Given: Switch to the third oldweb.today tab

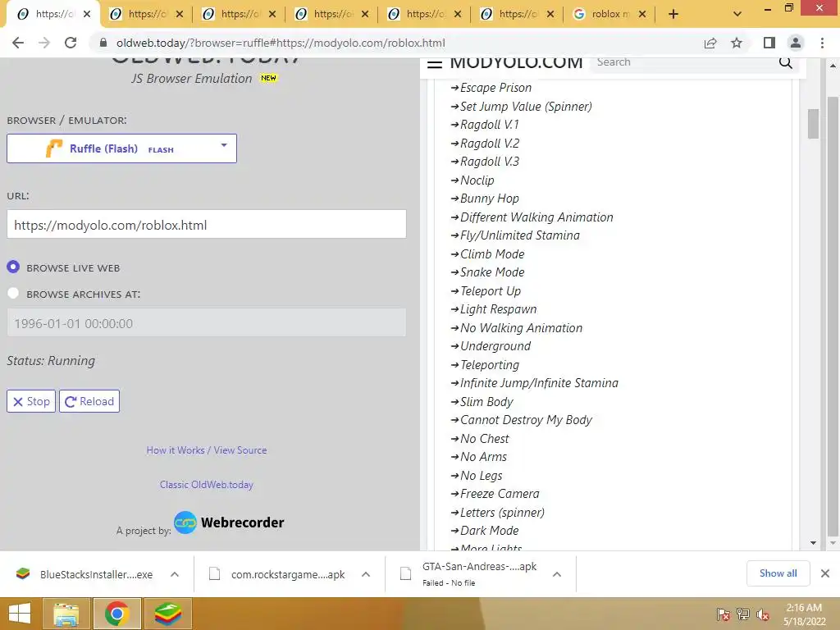Looking at the screenshot, I should (x=239, y=14).
